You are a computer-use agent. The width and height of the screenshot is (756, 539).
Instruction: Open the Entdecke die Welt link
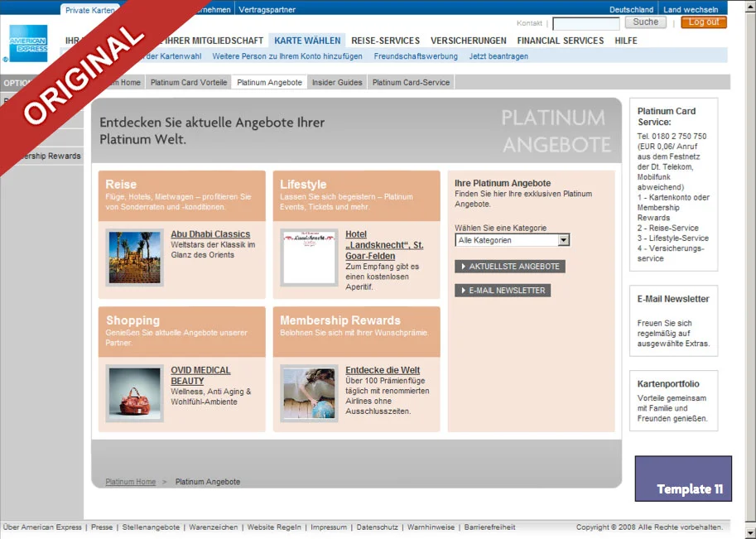point(383,370)
